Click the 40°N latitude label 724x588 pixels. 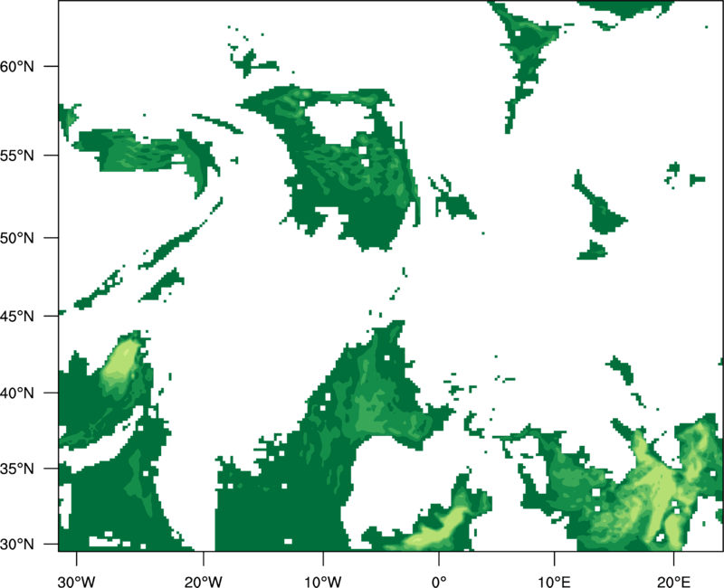[x=17, y=394]
